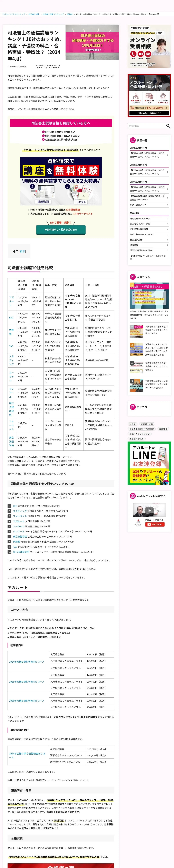Select the 司法書士とは category tag
174x868 pixels.
[147, 424]
